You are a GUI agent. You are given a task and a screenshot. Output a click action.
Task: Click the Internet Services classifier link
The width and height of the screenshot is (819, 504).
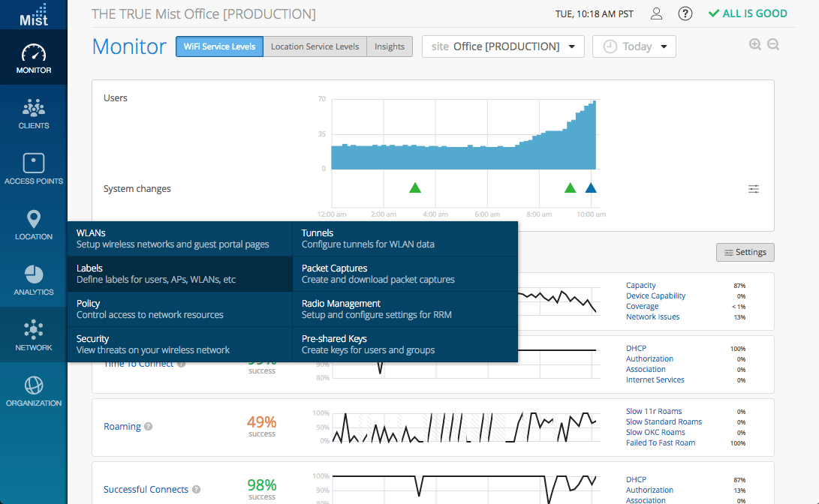(655, 379)
